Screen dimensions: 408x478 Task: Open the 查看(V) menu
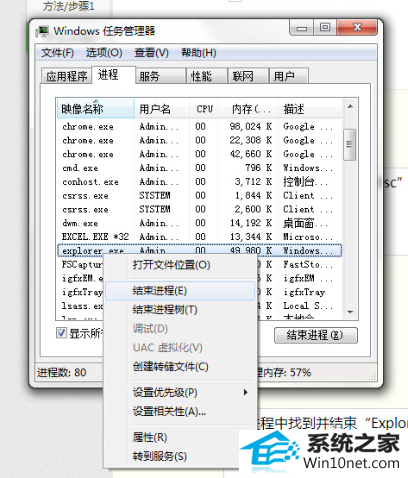151,53
